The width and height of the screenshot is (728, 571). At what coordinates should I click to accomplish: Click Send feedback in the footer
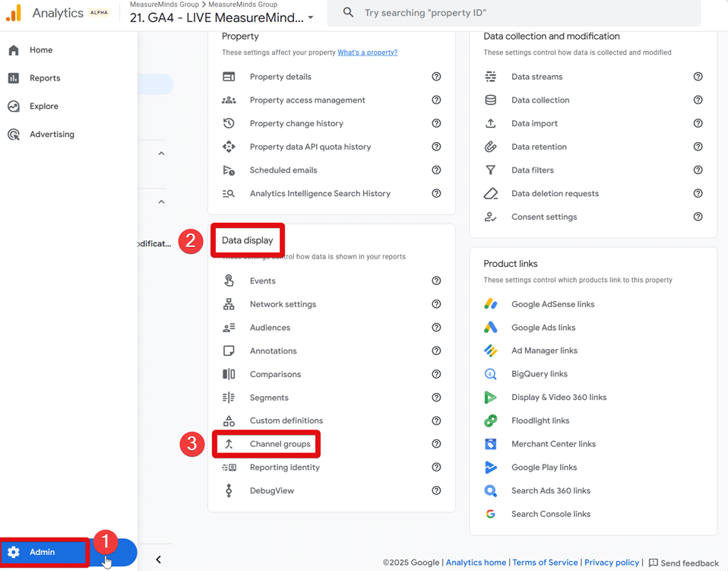tap(683, 563)
